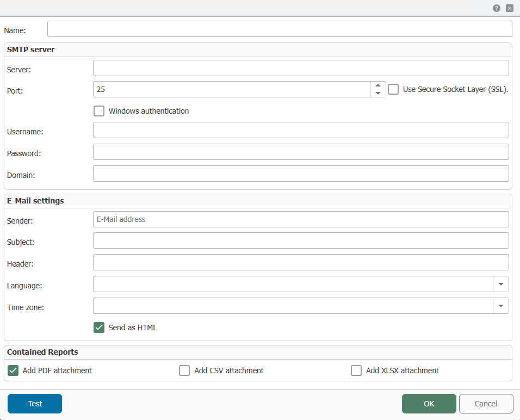Click the Test button

click(35, 404)
